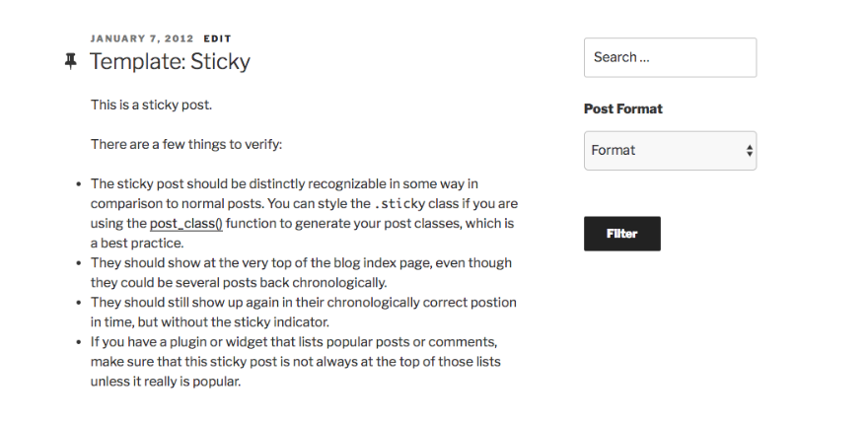The width and height of the screenshot is (868, 423).
Task: Open the Template: Sticky post title
Action: click(170, 61)
